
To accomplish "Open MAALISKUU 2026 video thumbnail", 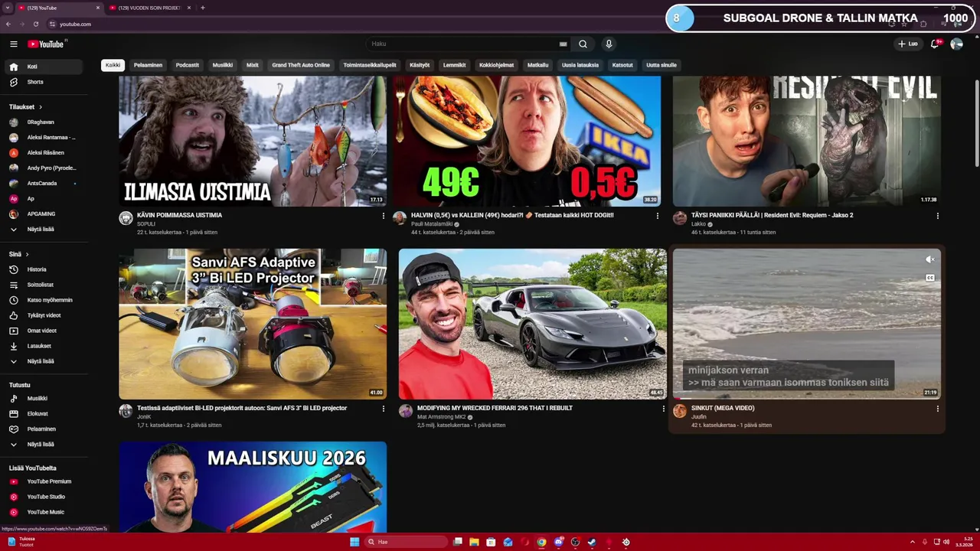I will click(x=253, y=487).
